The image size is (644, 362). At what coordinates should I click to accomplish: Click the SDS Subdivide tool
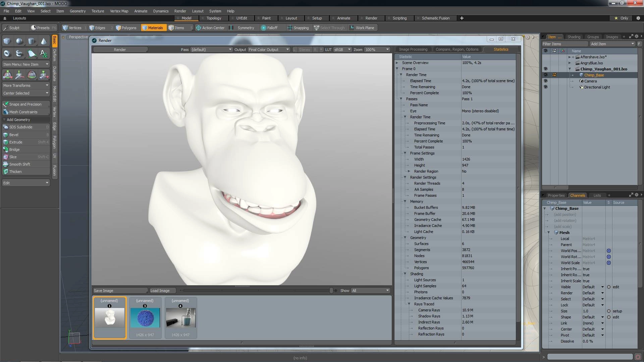pos(26,127)
